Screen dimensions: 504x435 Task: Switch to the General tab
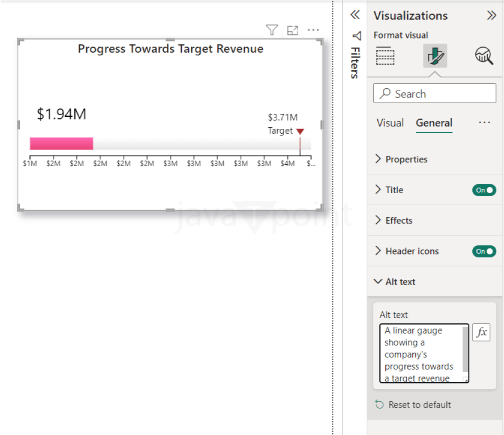coord(434,123)
